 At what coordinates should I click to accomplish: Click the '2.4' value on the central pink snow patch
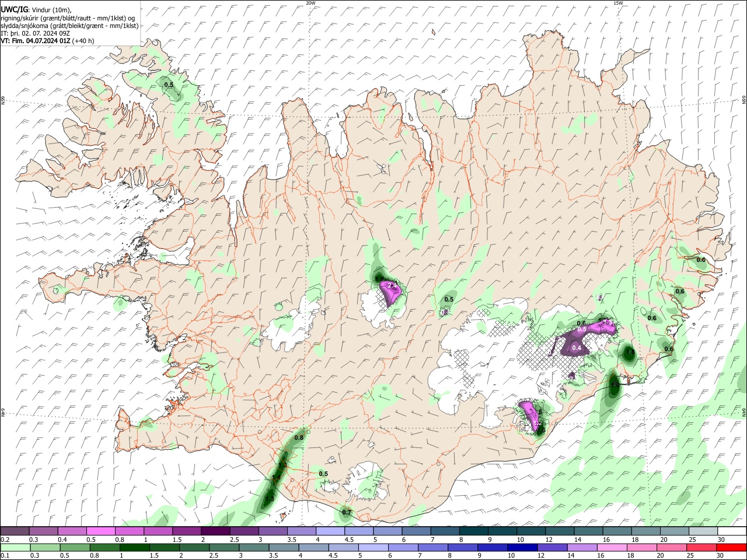[392, 285]
